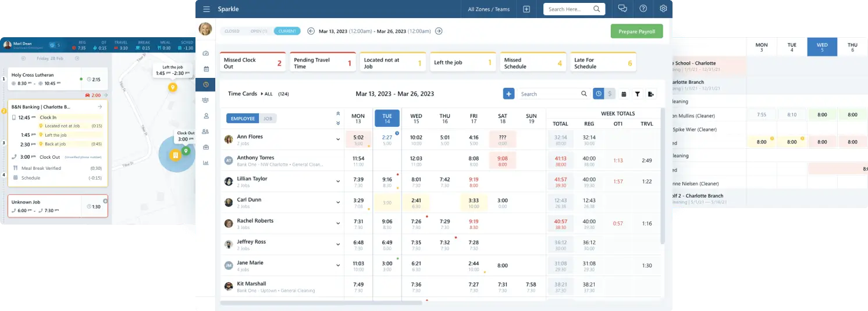The image size is (868, 311).
Task: Open the chat messages icon in header
Action: [622, 9]
